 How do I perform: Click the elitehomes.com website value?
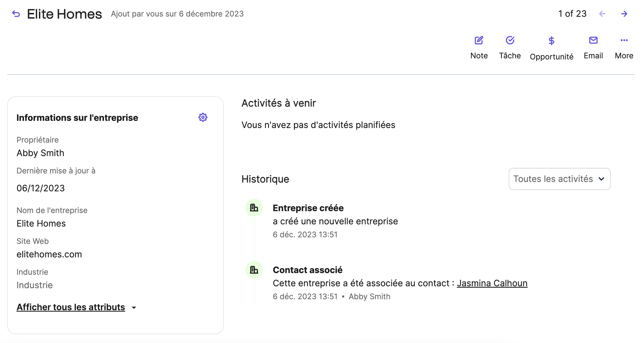click(49, 254)
